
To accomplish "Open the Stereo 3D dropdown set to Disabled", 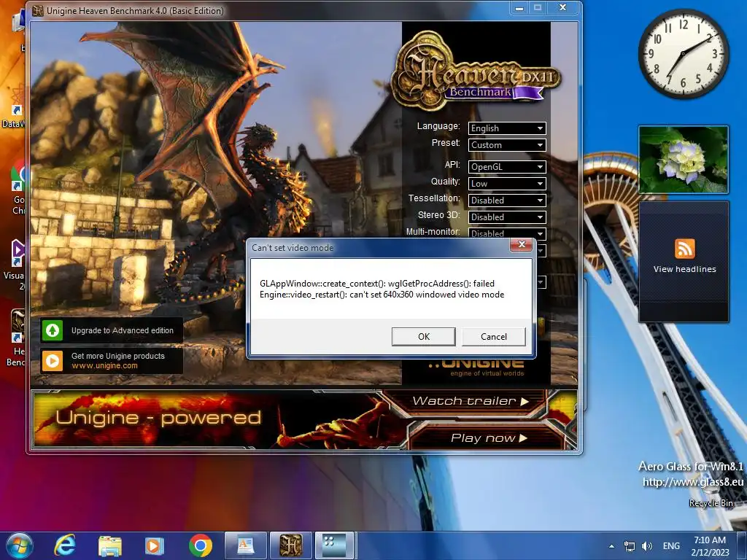I will [x=507, y=217].
